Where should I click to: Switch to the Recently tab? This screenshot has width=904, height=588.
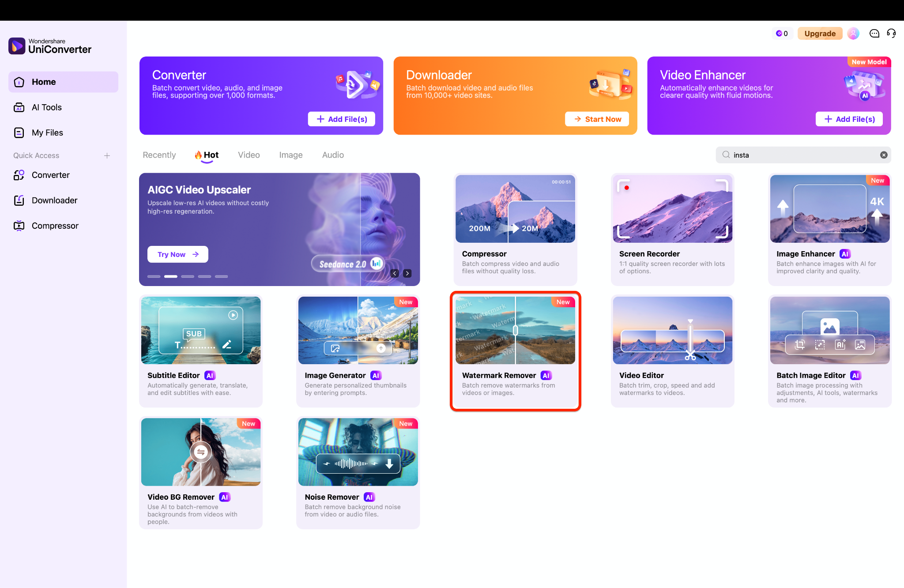(x=159, y=155)
